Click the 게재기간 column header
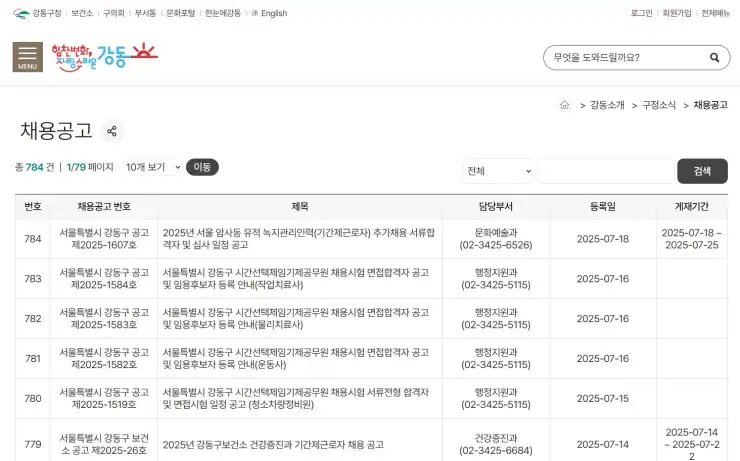This screenshot has width=740, height=461. 692,206
